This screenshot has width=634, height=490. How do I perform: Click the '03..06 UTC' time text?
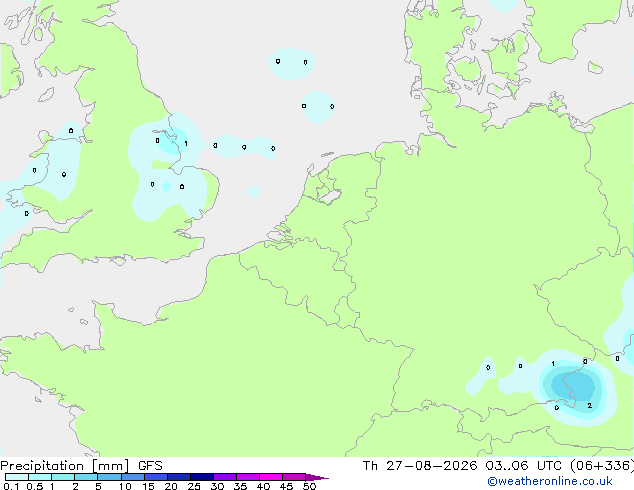pyautogui.click(x=524, y=466)
